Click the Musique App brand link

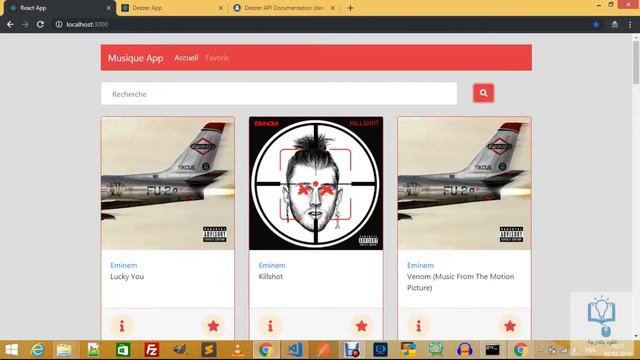coord(136,58)
